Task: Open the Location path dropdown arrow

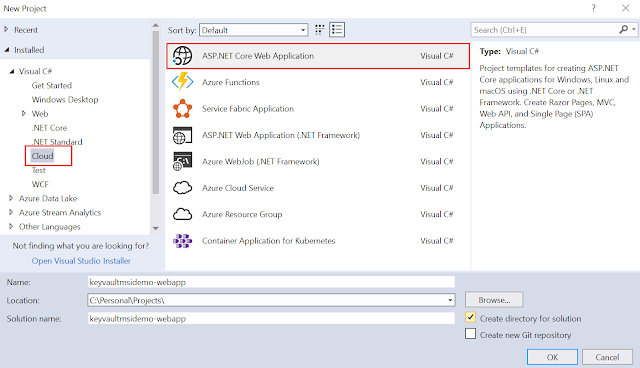Action: (450, 300)
